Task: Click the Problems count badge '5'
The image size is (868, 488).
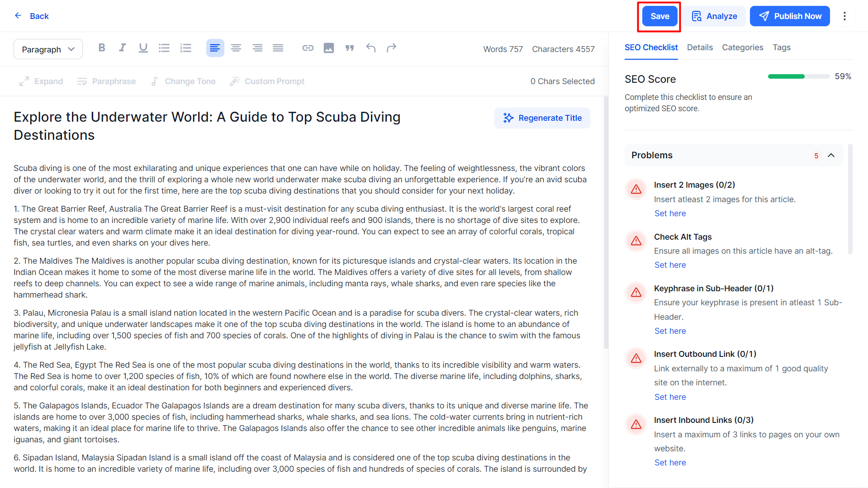Action: coord(816,156)
